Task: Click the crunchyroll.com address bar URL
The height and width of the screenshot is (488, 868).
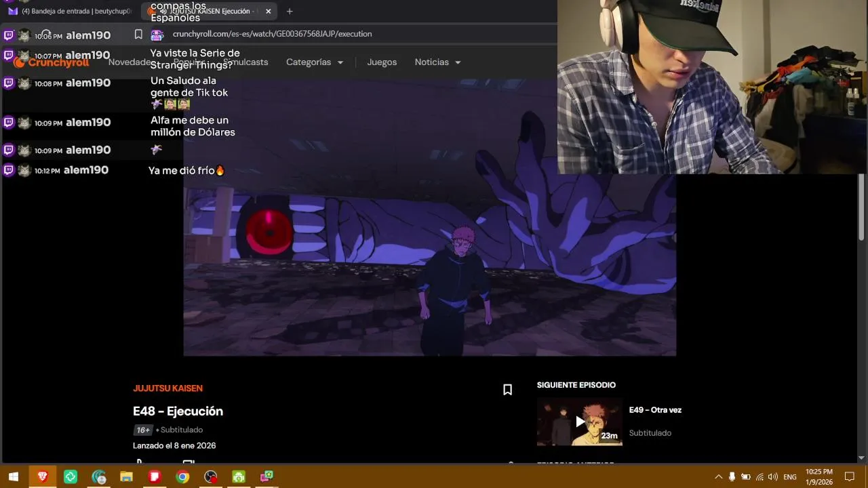Action: click(x=272, y=34)
